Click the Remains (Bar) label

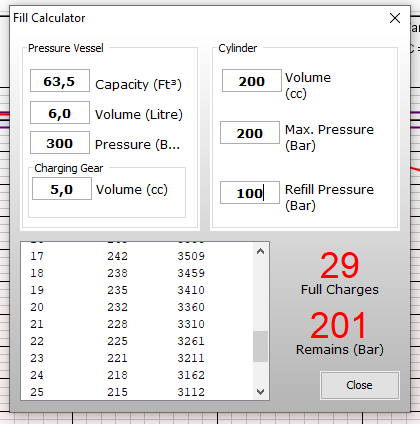pyautogui.click(x=340, y=349)
